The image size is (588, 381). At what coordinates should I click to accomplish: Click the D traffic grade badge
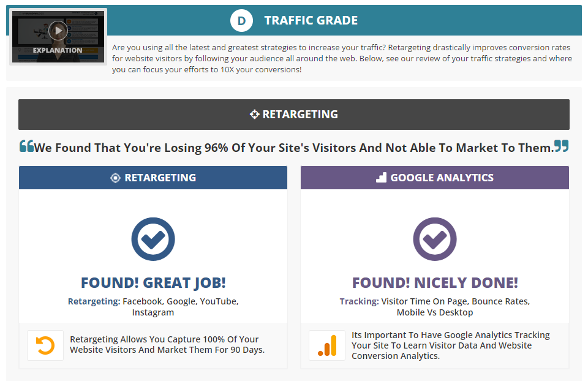tap(242, 21)
